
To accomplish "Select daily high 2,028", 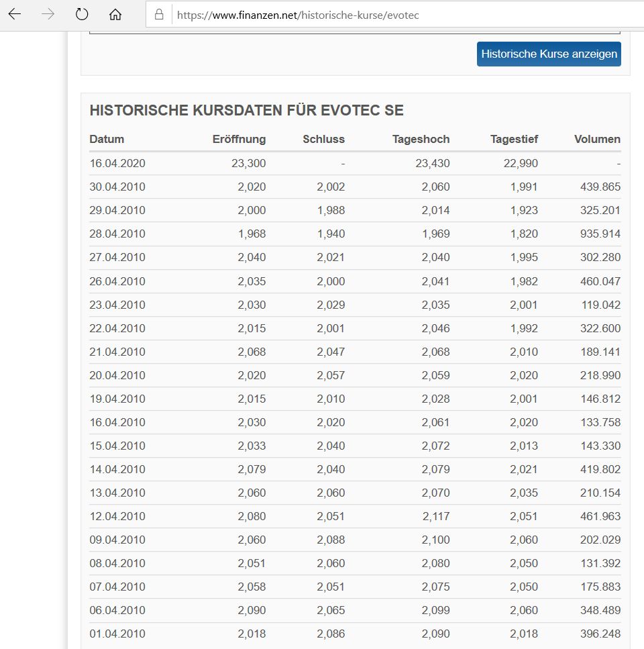I will coord(435,399).
